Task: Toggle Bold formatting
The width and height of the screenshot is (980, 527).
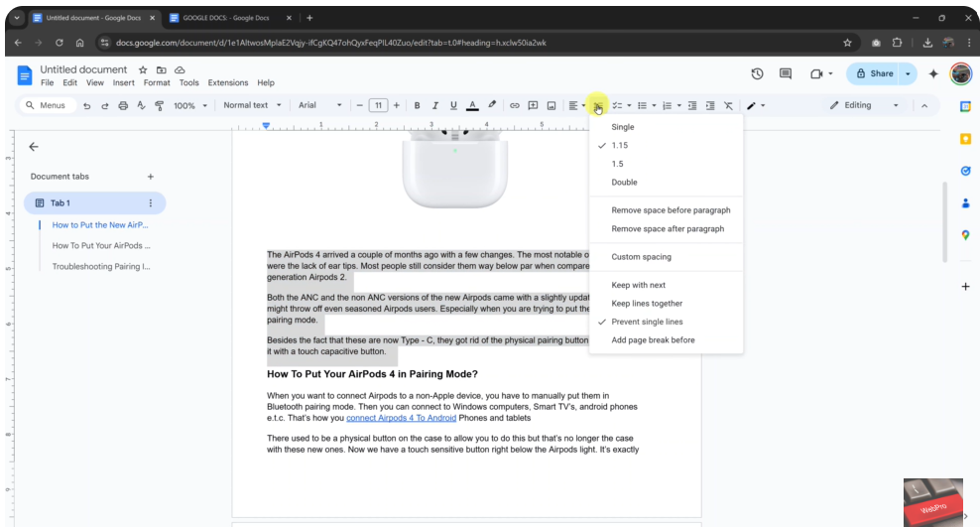Action: click(417, 105)
